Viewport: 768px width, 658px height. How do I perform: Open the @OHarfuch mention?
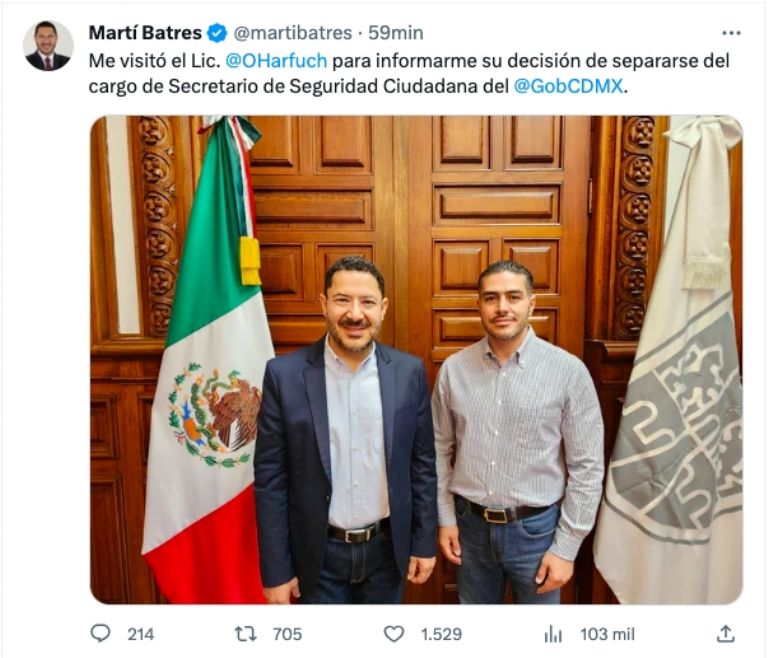[276, 61]
